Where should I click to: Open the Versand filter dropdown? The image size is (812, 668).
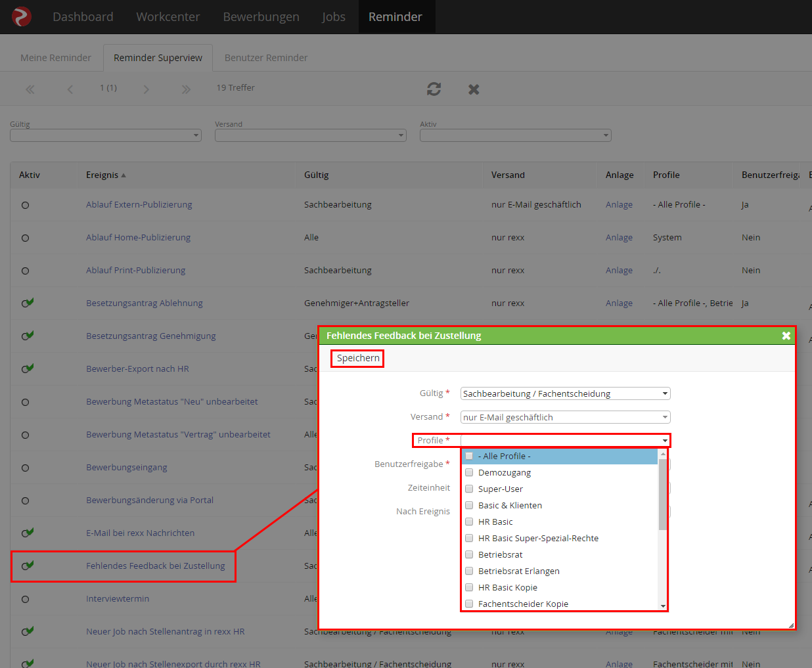click(x=311, y=135)
